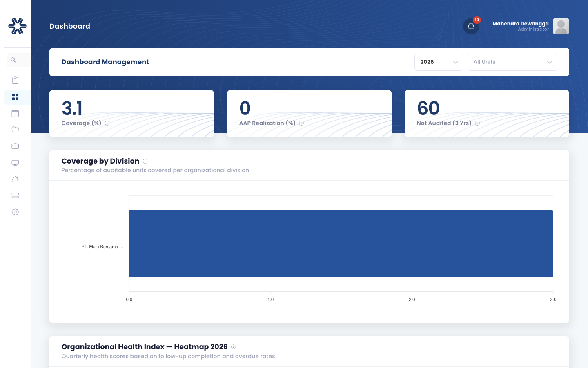The height and width of the screenshot is (368, 588).
Task: Click the Dashboard page title
Action: click(70, 26)
